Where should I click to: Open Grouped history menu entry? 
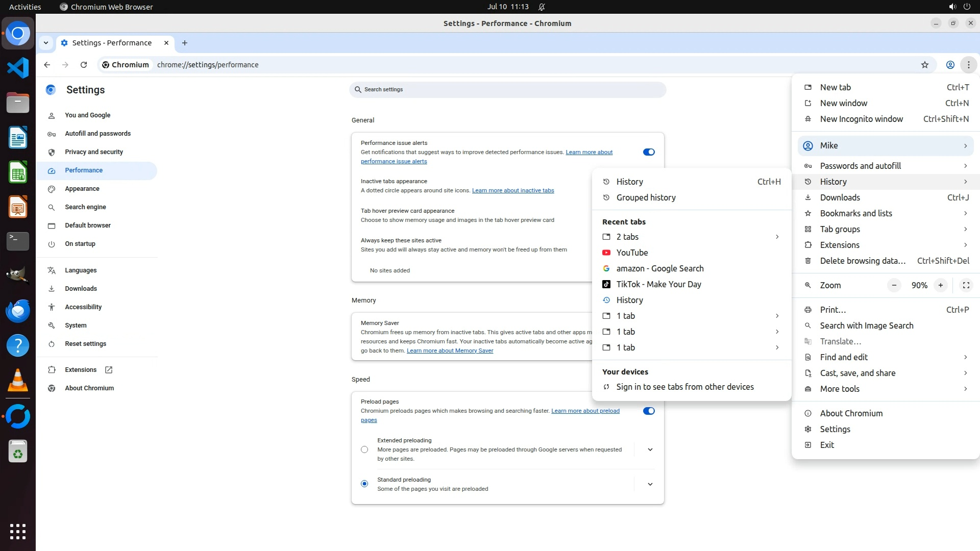coord(646,197)
